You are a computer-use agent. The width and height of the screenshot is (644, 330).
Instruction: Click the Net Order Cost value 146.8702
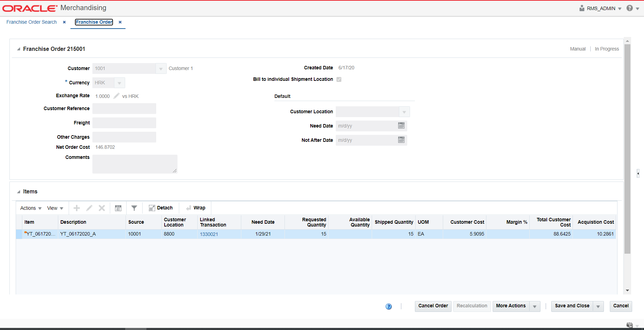tap(105, 147)
